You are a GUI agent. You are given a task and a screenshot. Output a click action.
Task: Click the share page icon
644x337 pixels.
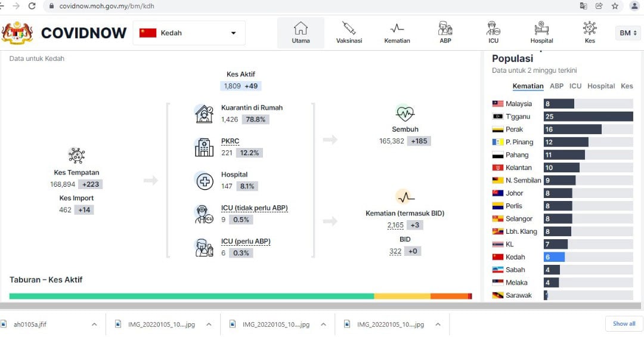(599, 6)
